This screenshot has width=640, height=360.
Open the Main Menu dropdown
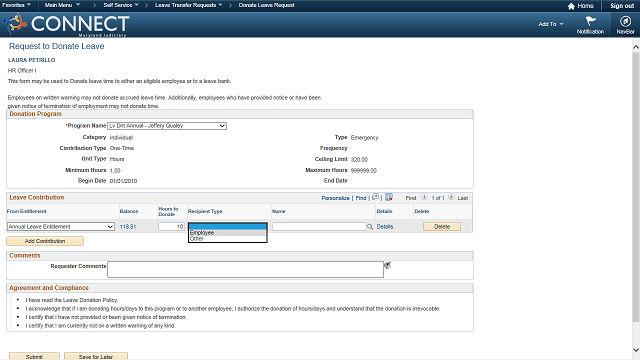pos(62,5)
